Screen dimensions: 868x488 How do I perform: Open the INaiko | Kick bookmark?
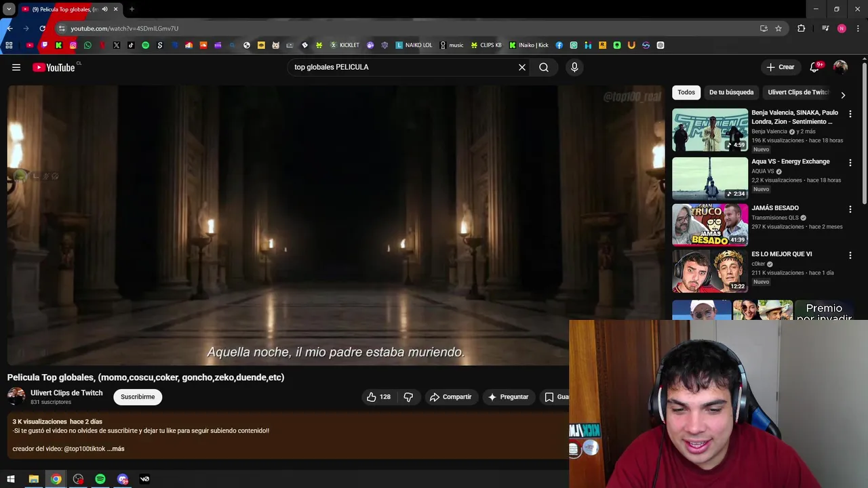point(529,45)
